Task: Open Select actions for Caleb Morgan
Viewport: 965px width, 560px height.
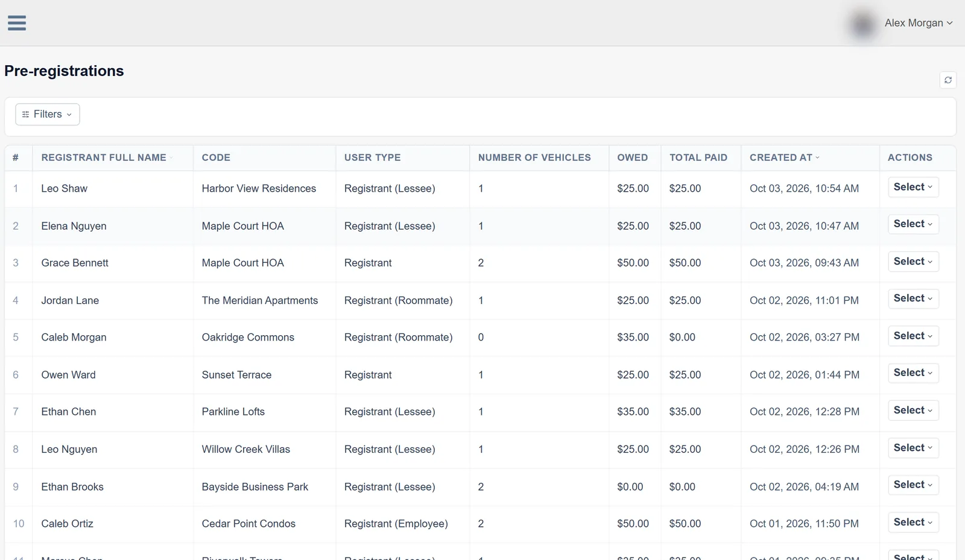Action: tap(913, 336)
